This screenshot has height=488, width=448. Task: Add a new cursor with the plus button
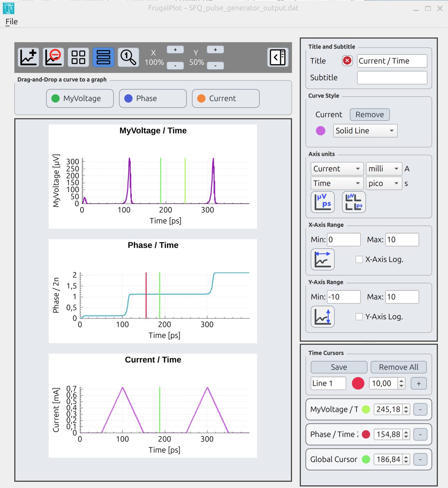[x=419, y=383]
